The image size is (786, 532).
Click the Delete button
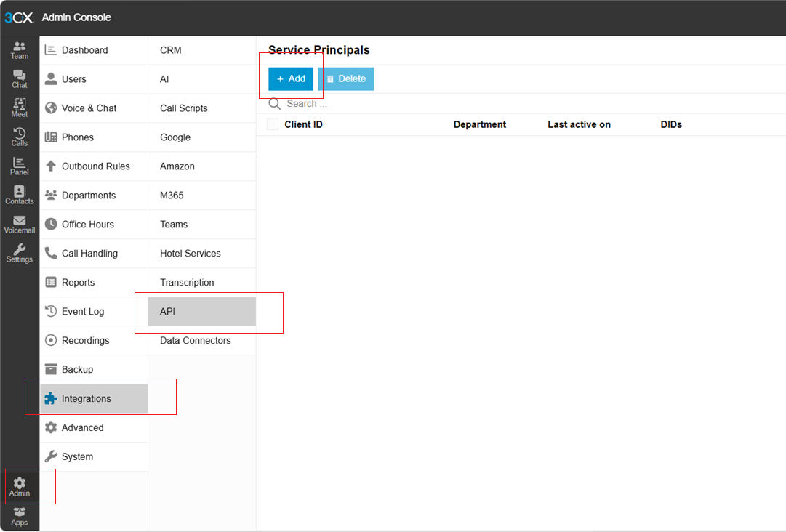pos(346,79)
